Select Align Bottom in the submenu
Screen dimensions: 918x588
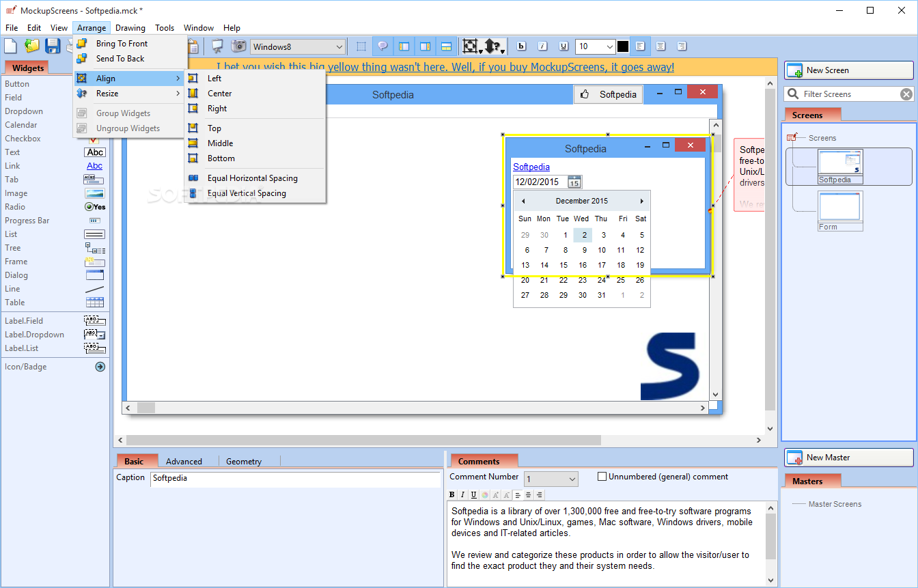point(255,158)
